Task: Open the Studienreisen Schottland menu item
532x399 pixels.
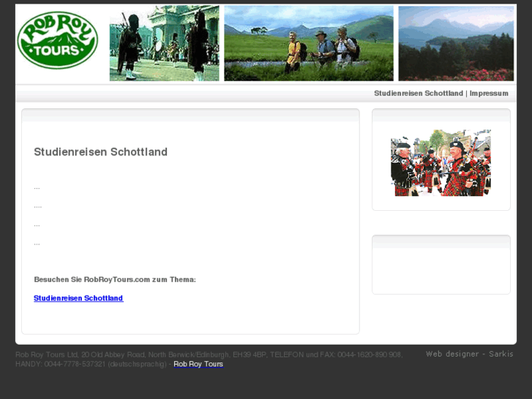Action: point(419,94)
